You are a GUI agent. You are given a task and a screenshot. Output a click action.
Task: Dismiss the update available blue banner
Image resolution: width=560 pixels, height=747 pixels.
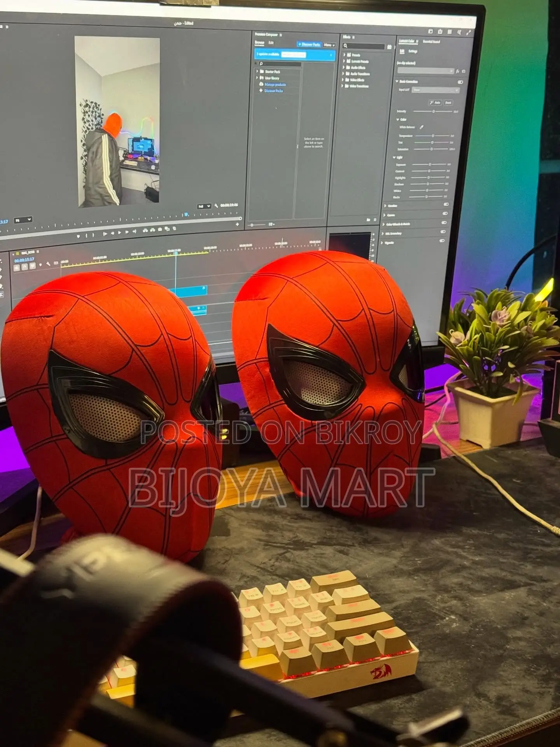331,56
